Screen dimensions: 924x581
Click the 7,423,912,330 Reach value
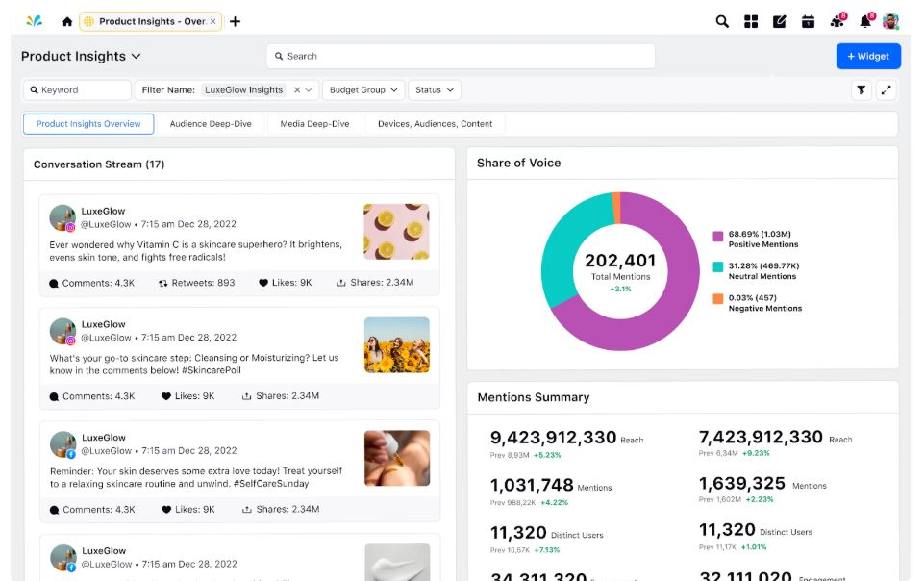761,438
